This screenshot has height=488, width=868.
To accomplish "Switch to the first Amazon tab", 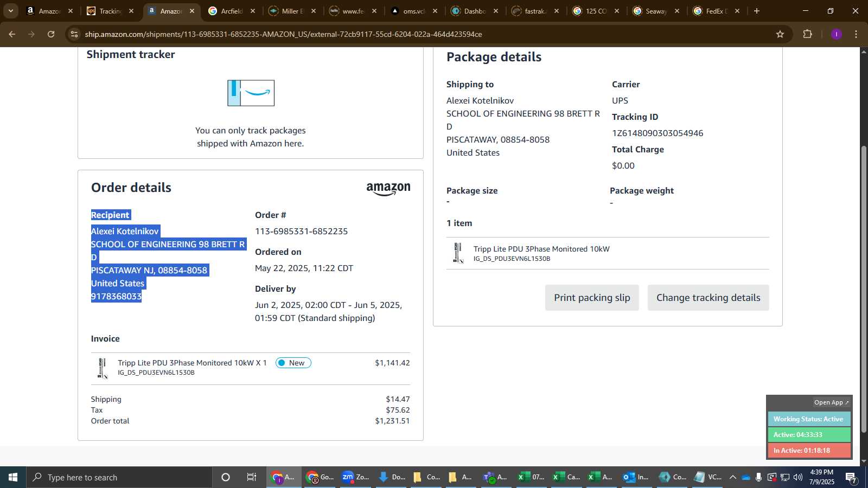I will click(x=49, y=11).
